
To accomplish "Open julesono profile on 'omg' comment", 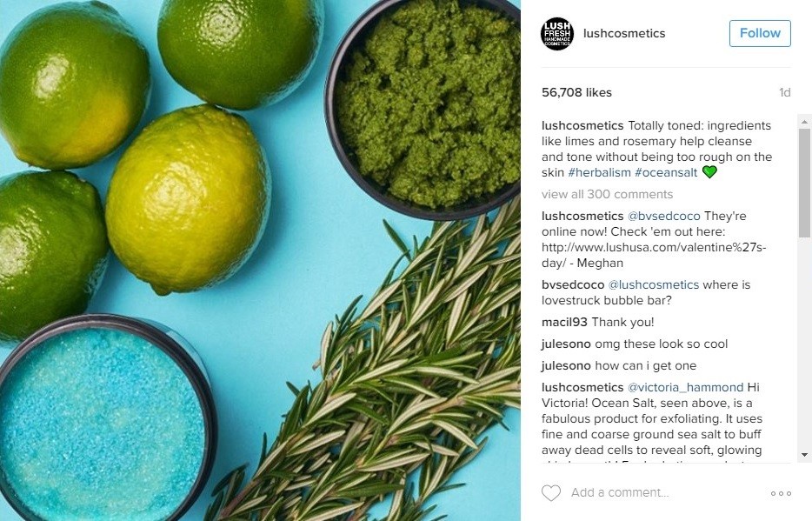I will [x=566, y=344].
